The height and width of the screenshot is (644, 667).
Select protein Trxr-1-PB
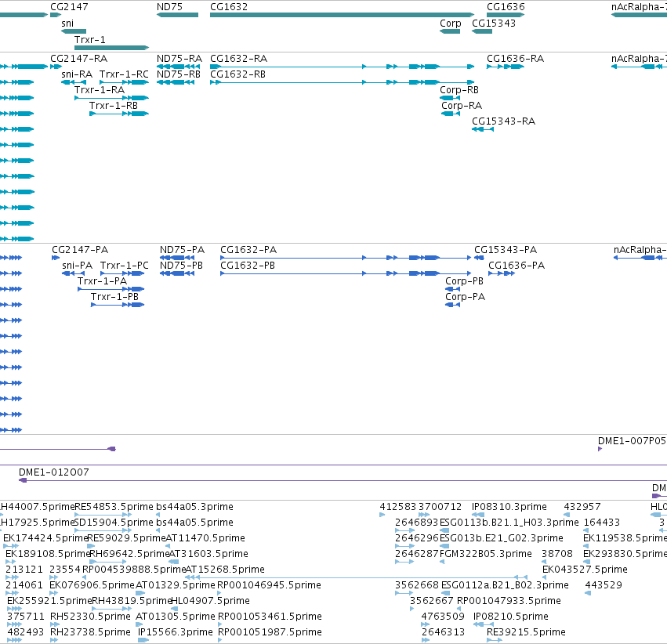click(x=118, y=305)
